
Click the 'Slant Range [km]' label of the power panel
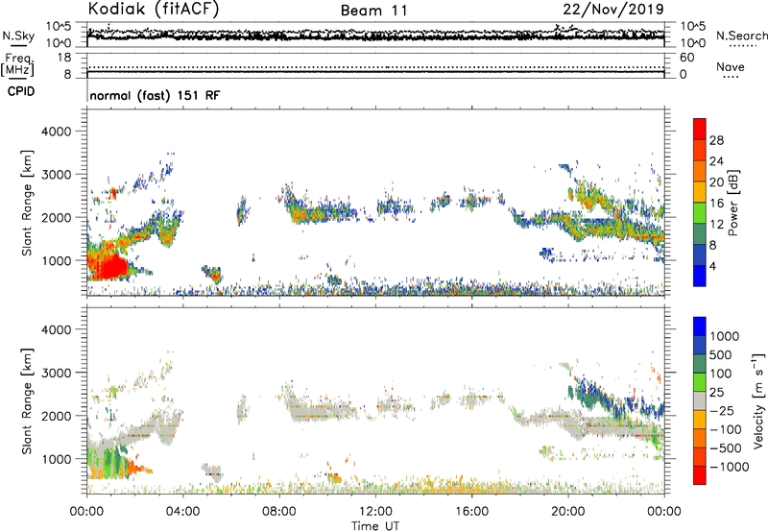[x=27, y=203]
